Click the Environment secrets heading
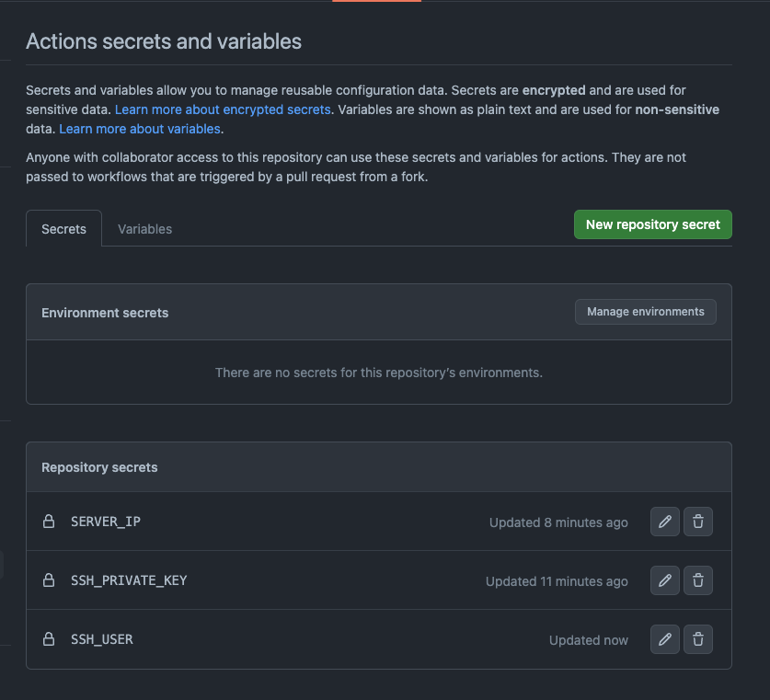Screen dimensions: 770x700 coord(105,313)
